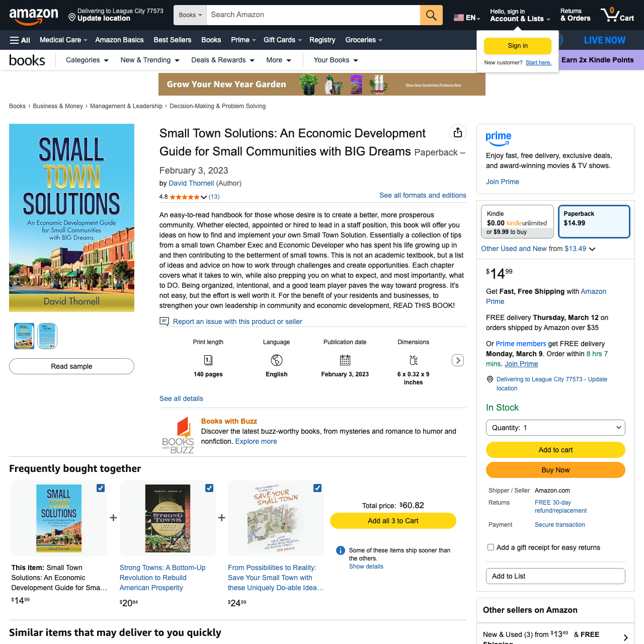This screenshot has height=644, width=644.
Task: Select the second book cover thumbnail
Action: [x=47, y=336]
